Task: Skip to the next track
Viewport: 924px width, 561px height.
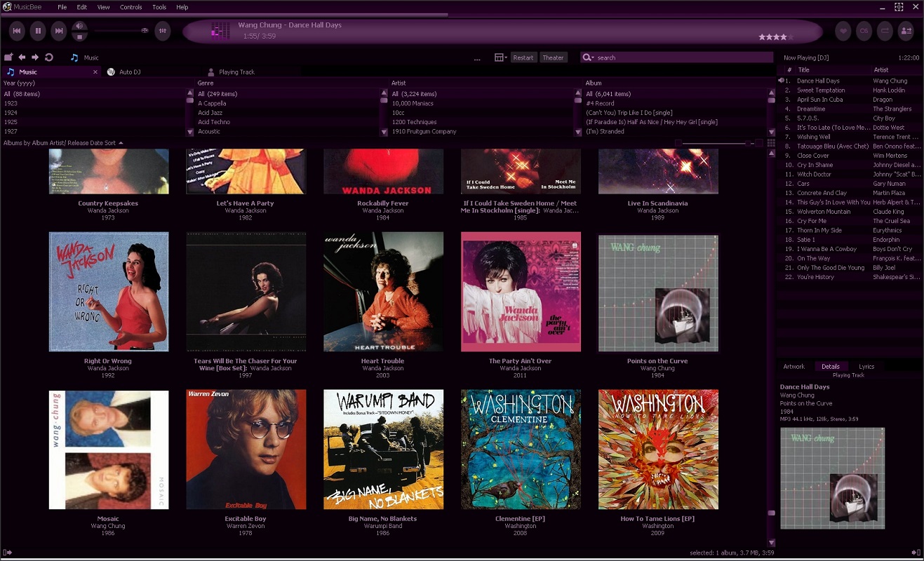Action: (60, 31)
